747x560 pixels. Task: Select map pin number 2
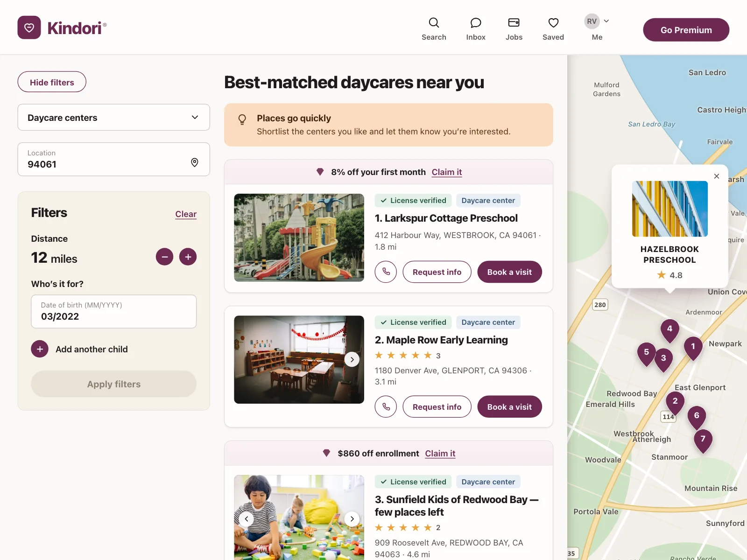pos(675,403)
